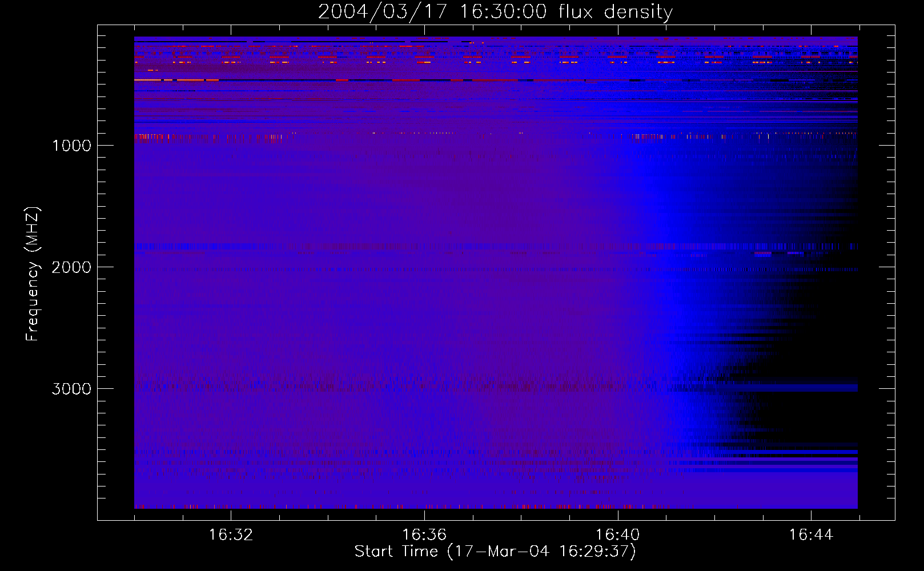
Task: Click the 16:44 time tick label
Action: 811,535
